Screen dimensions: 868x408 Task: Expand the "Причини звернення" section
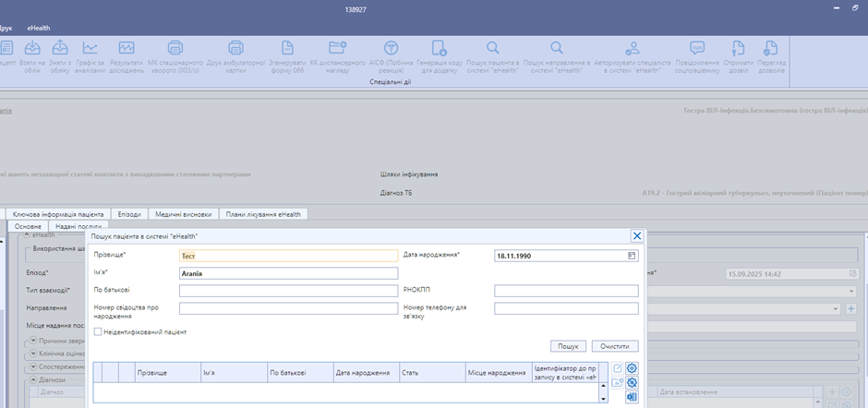[33, 341]
